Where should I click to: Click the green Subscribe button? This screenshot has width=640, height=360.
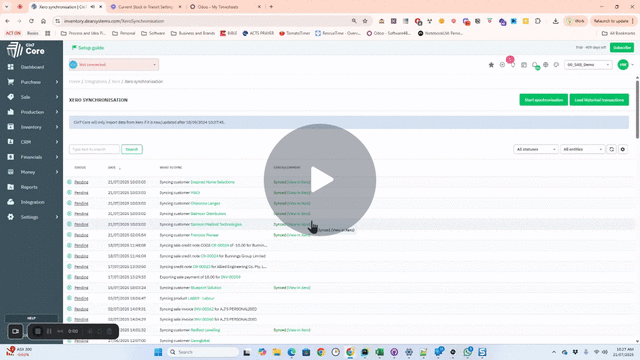(x=622, y=48)
